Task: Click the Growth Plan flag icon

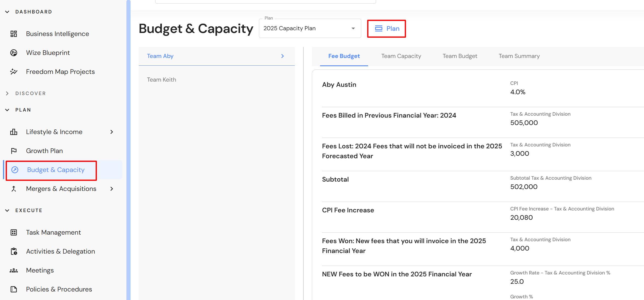Action: pyautogui.click(x=14, y=151)
